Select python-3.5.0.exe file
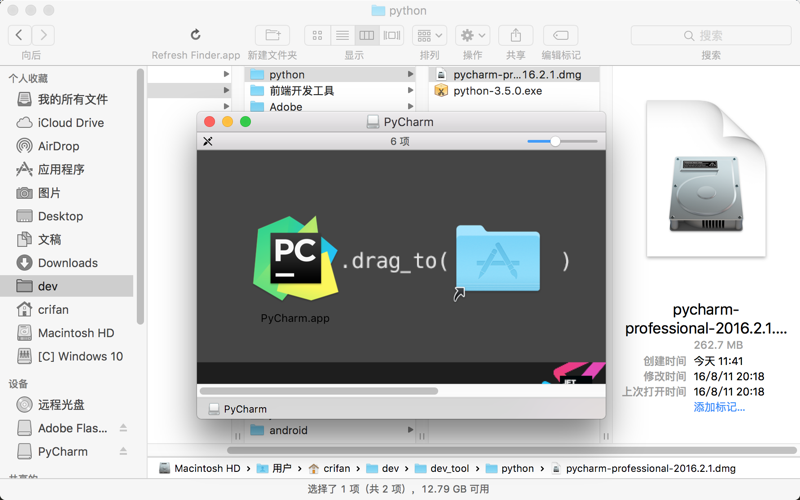The height and width of the screenshot is (500, 800). pyautogui.click(x=514, y=91)
